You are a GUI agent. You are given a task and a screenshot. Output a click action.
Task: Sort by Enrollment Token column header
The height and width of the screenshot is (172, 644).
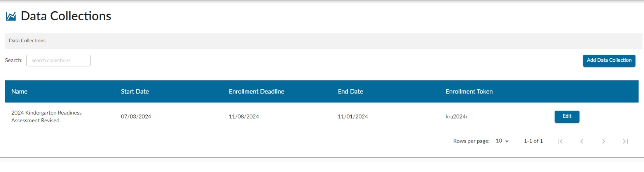pyautogui.click(x=469, y=92)
